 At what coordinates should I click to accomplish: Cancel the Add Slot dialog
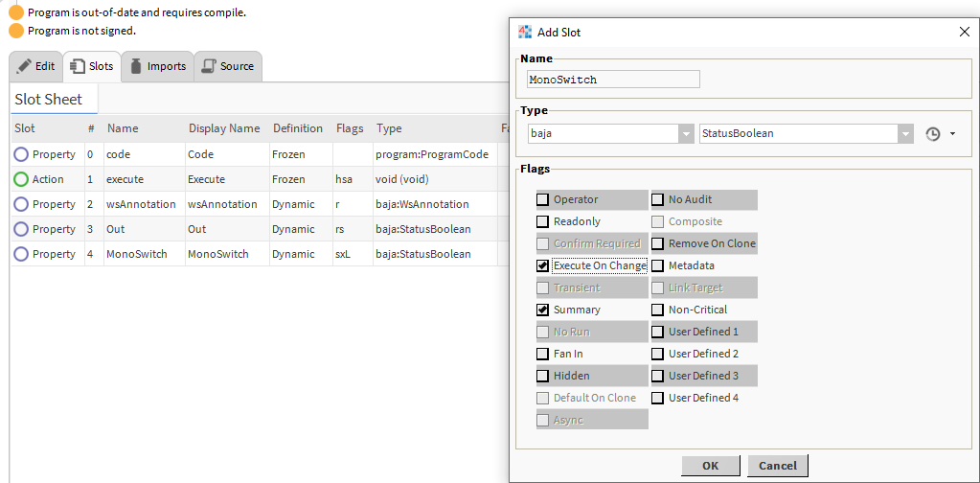777,466
